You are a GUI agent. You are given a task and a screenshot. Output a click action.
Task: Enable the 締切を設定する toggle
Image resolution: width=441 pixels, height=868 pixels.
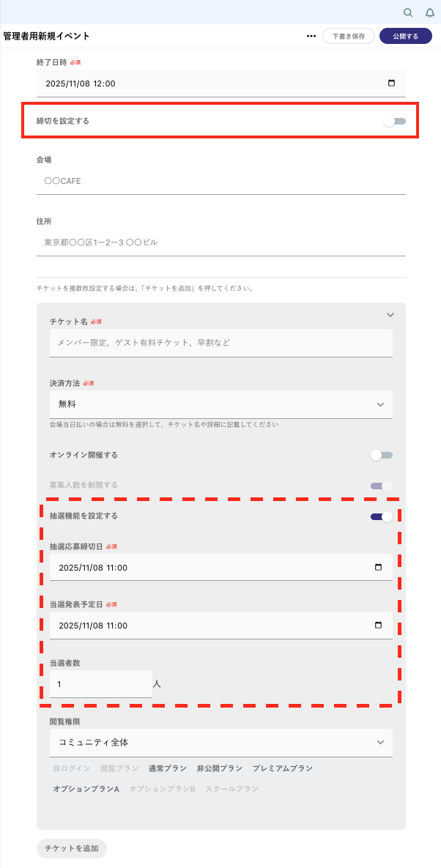394,122
